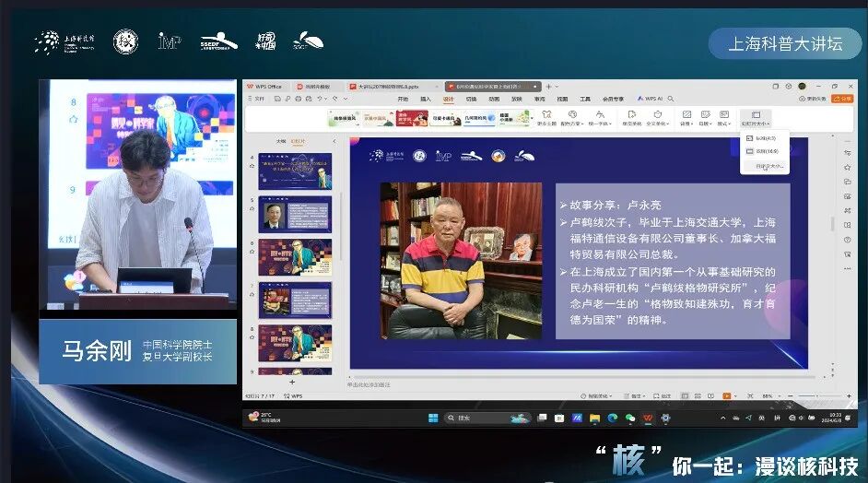Screen dimensions: 868x483
Task: Switch to the 幻灯片 thumbnails panel tab
Action: tap(299, 141)
